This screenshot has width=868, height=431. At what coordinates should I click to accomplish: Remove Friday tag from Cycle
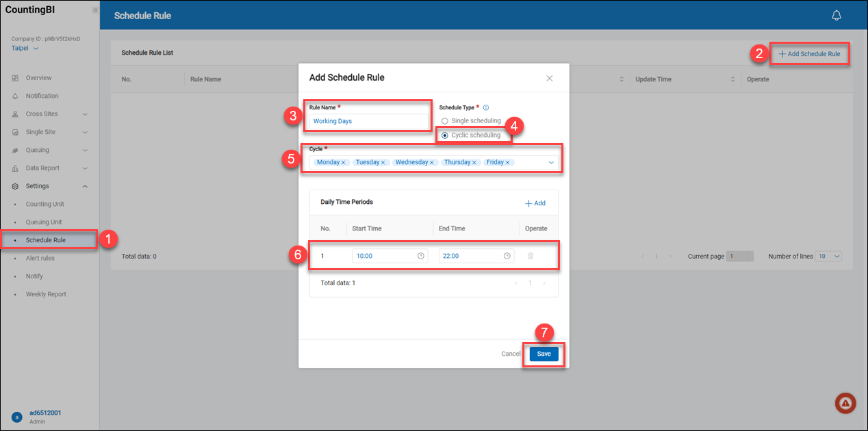[508, 163]
